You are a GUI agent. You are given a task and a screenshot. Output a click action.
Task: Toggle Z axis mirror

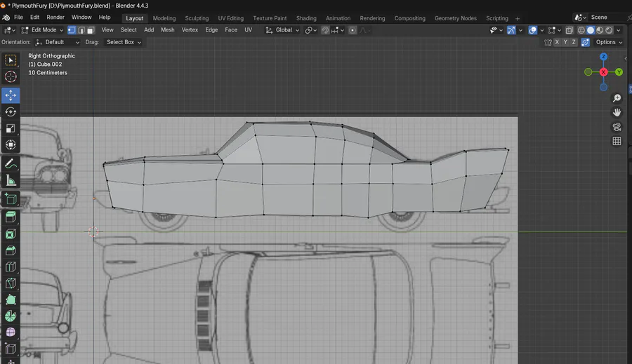574,42
